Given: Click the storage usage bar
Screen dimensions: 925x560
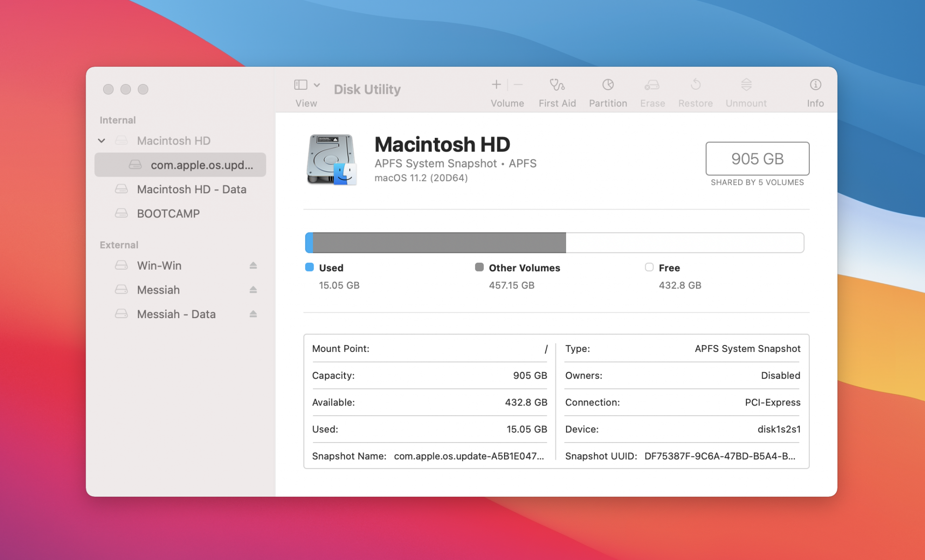Looking at the screenshot, I should 555,243.
